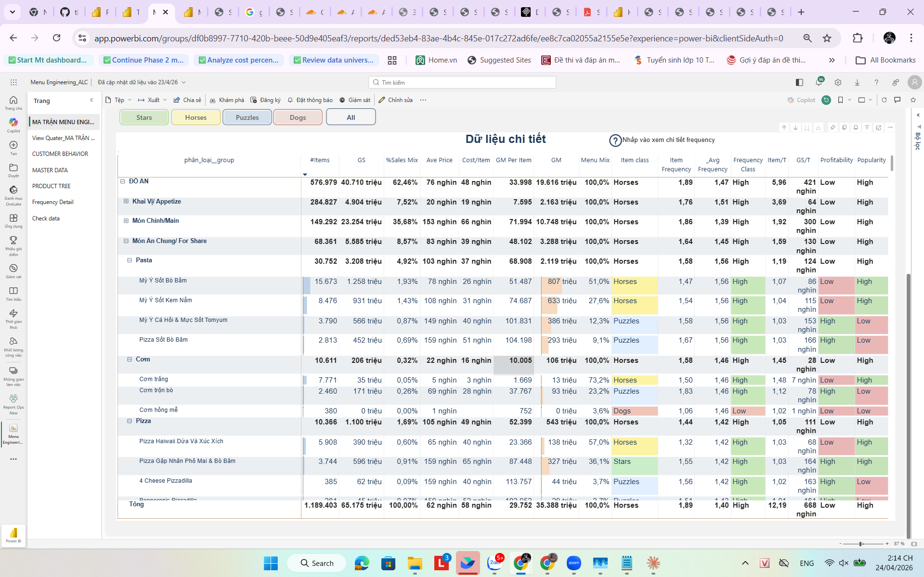This screenshot has width=924, height=577.
Task: Open the settings gear icon
Action: click(x=838, y=82)
